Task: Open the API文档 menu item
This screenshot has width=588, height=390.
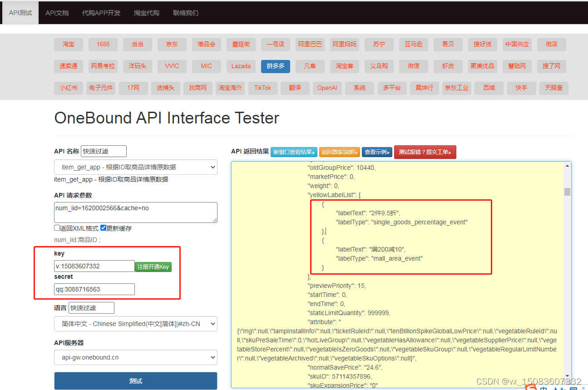Action: pyautogui.click(x=57, y=13)
